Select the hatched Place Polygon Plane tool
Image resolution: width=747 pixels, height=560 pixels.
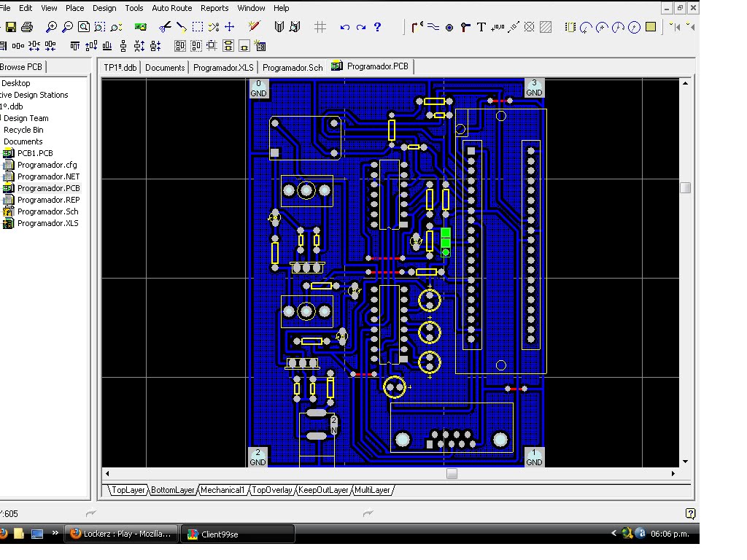pos(545,26)
